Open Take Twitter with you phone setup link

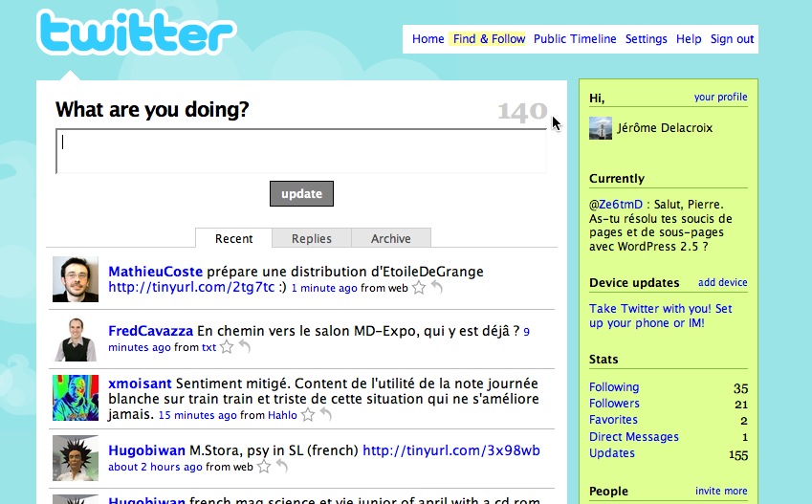(x=660, y=316)
